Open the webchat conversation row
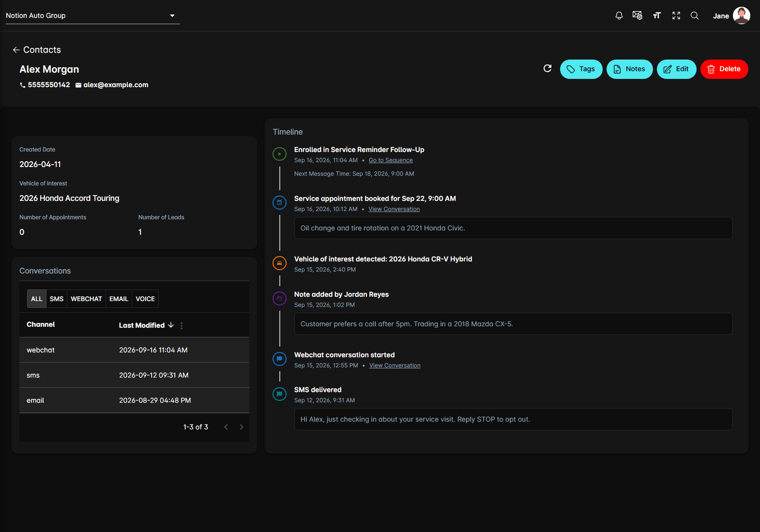This screenshot has width=760, height=532. (x=134, y=350)
